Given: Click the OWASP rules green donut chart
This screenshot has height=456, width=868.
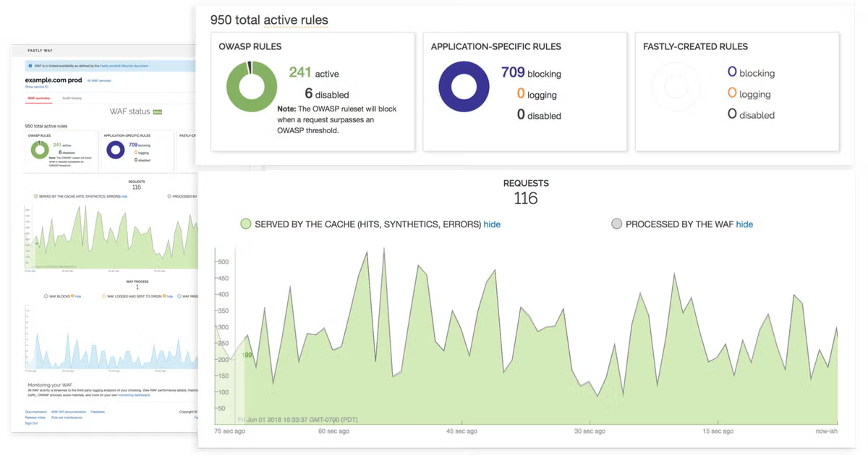Looking at the screenshot, I should point(252,86).
